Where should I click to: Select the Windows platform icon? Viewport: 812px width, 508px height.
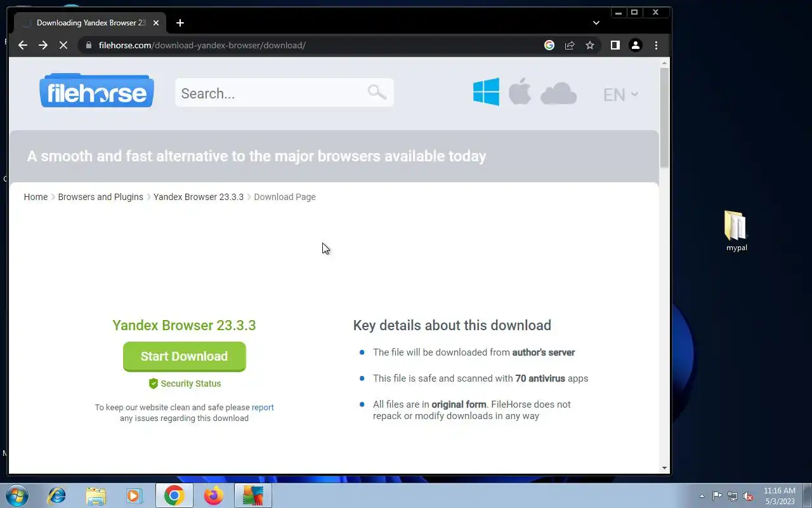click(x=486, y=92)
